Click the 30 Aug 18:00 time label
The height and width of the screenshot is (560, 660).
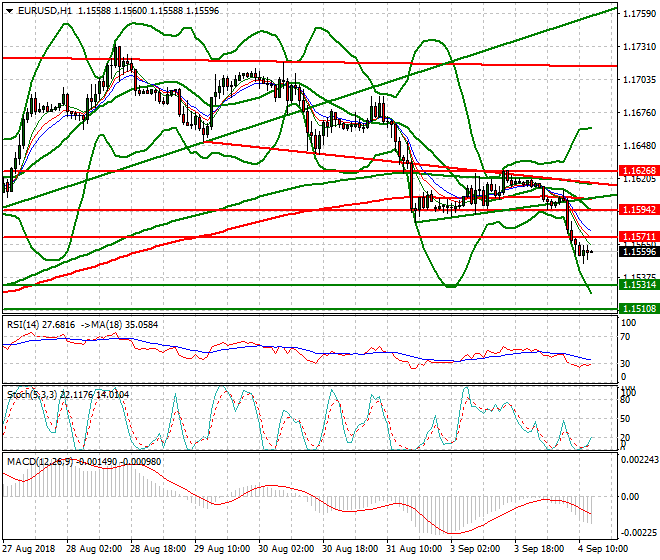[350, 549]
